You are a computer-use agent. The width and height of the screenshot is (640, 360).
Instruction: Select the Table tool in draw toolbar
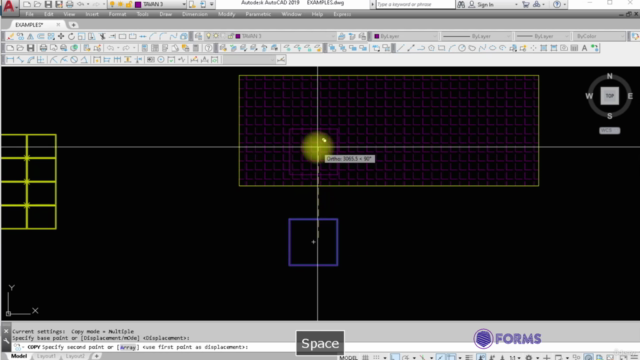coord(574,48)
